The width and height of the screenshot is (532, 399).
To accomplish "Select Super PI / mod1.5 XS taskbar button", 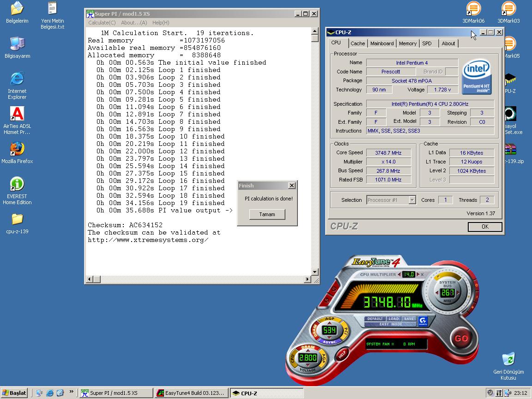I will coord(116,393).
